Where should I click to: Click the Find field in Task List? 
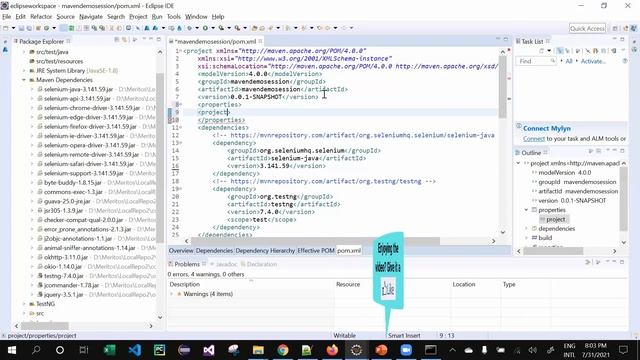pyautogui.click(x=536, y=61)
